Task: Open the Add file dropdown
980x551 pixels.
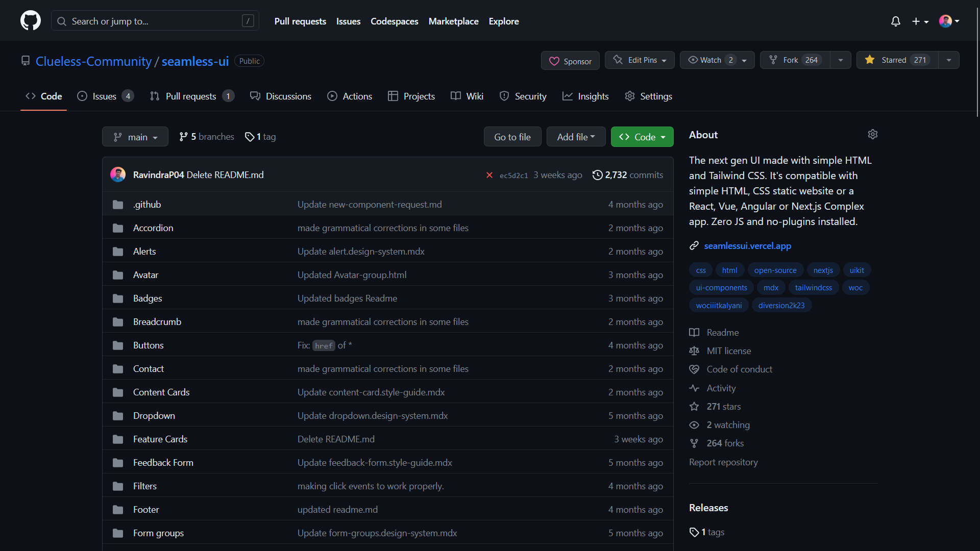Action: click(576, 137)
